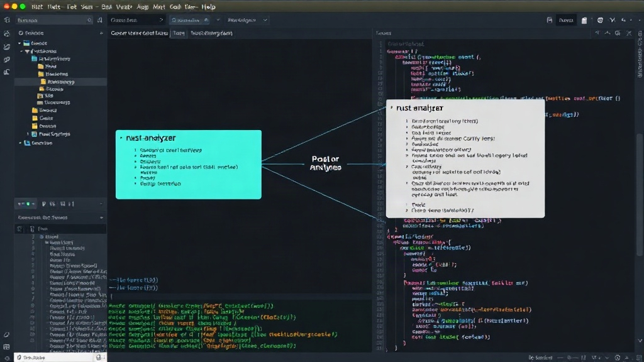Open the vertical side tab on the right window edge
The width and height of the screenshot is (644, 362).
tap(640, 55)
